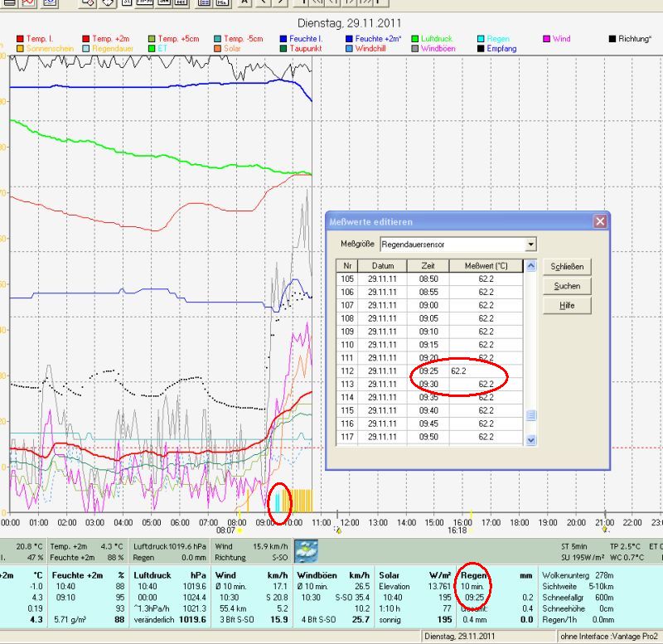Viewport: 663px width, 644px height.
Task: Click the black Richtung legend square
Action: [x=612, y=39]
